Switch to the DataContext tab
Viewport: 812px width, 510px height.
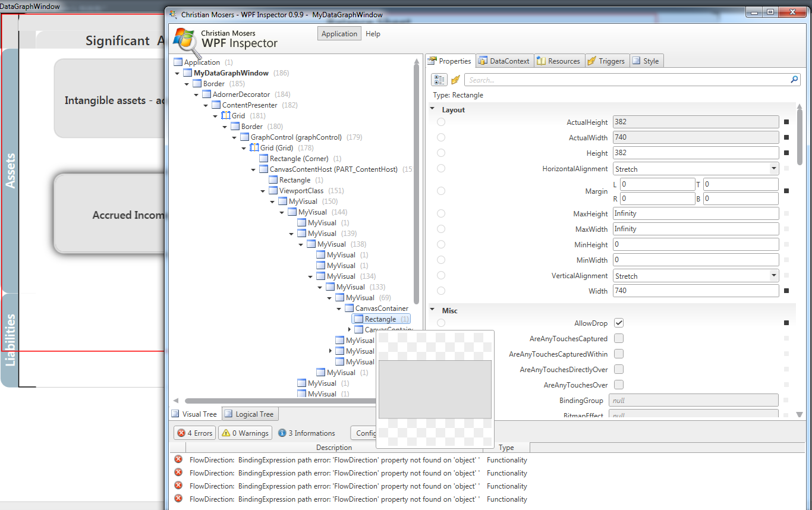click(503, 61)
